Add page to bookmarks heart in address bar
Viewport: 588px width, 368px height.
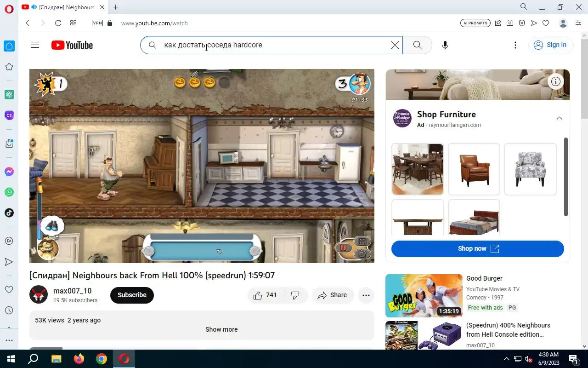[x=546, y=23]
